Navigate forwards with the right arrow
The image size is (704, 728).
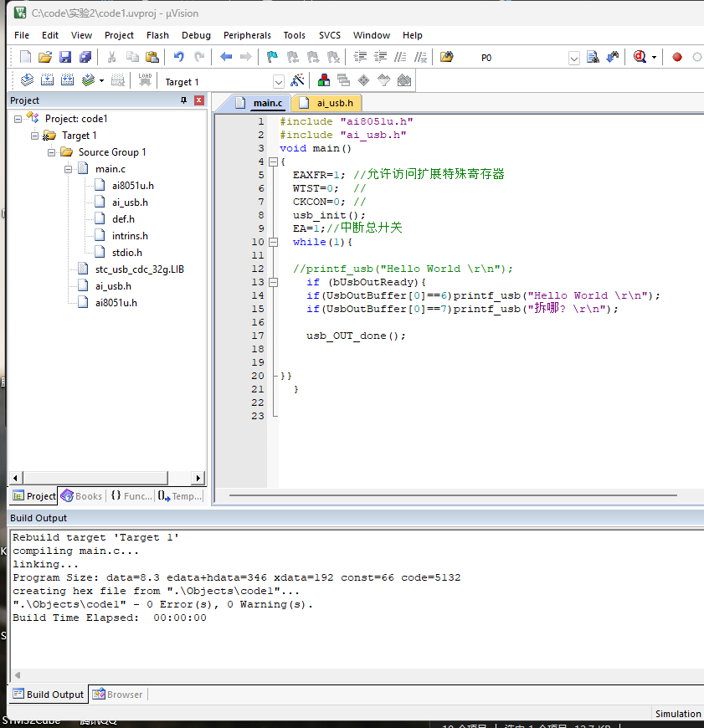(x=245, y=57)
